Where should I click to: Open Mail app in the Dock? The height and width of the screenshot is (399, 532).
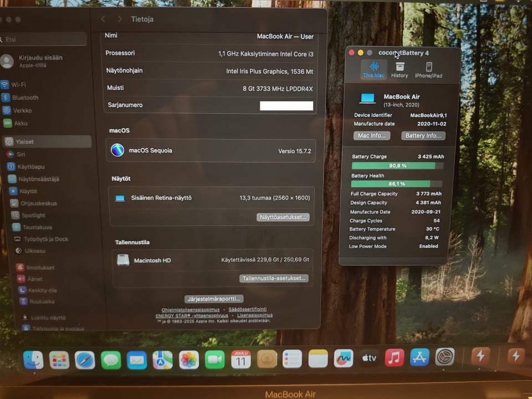pyautogui.click(x=137, y=360)
